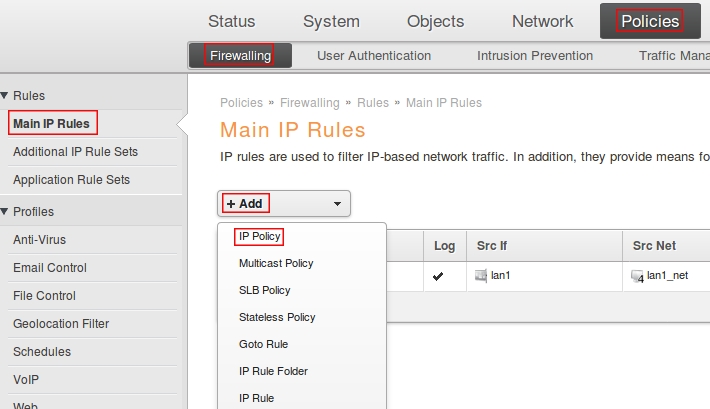The height and width of the screenshot is (409, 710).
Task: Open the Status tab
Action: pos(231,21)
